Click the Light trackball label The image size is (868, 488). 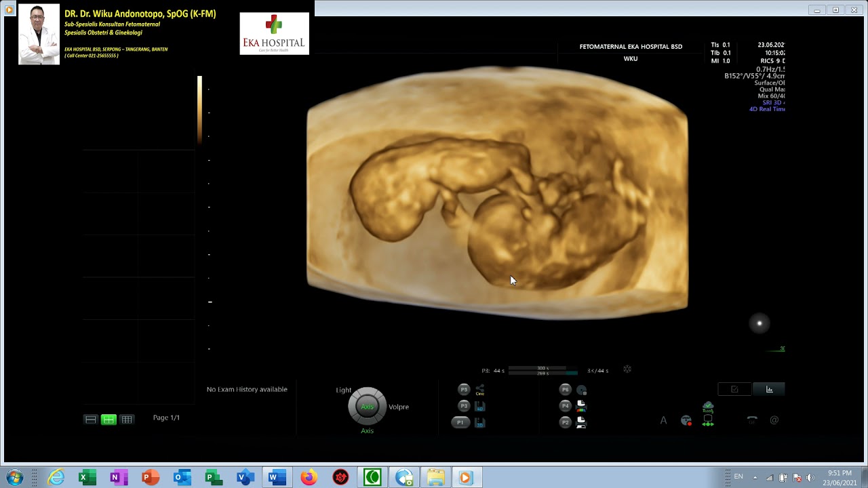[344, 390]
